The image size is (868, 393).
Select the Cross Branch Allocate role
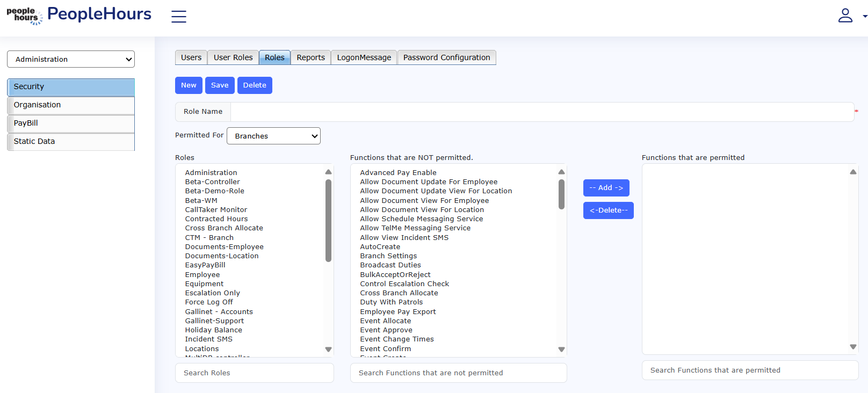tap(224, 228)
